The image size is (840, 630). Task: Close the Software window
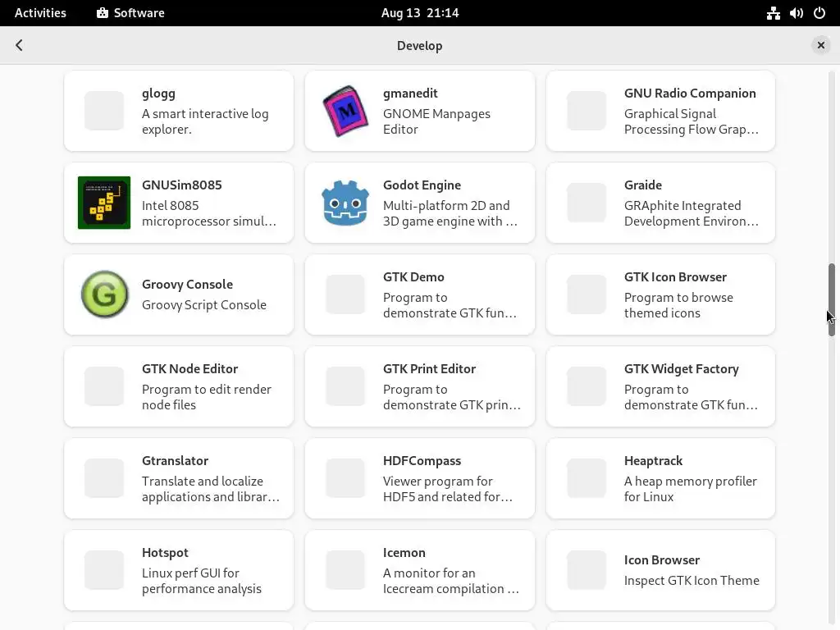[x=820, y=46]
